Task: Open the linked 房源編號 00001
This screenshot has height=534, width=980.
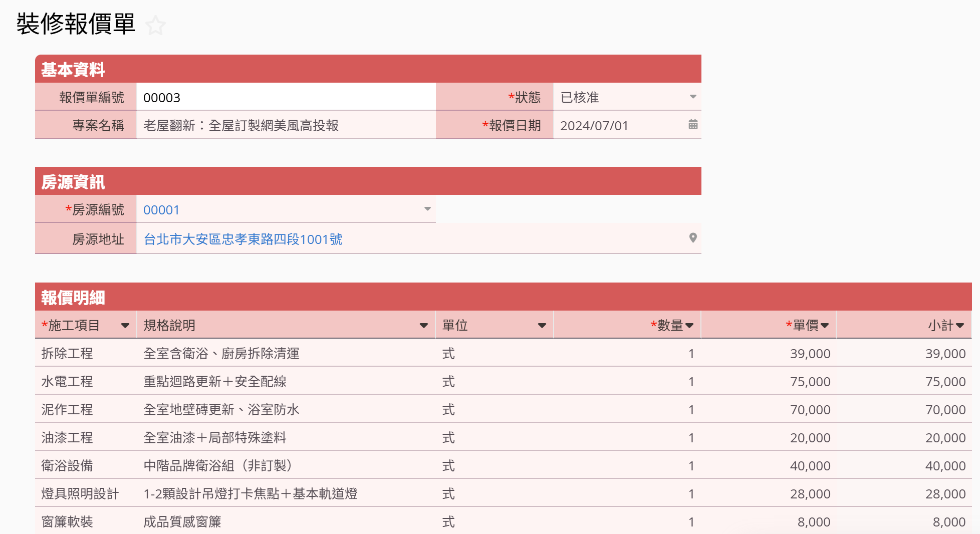Action: 161,210
